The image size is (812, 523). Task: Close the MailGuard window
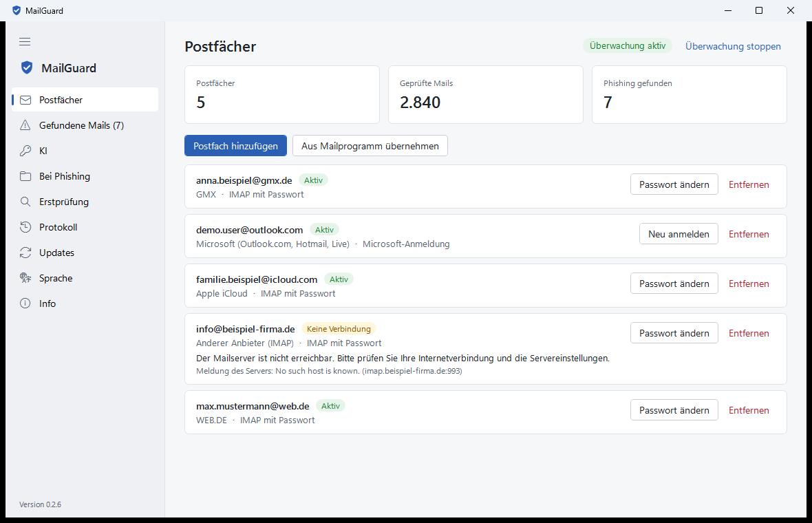point(791,10)
